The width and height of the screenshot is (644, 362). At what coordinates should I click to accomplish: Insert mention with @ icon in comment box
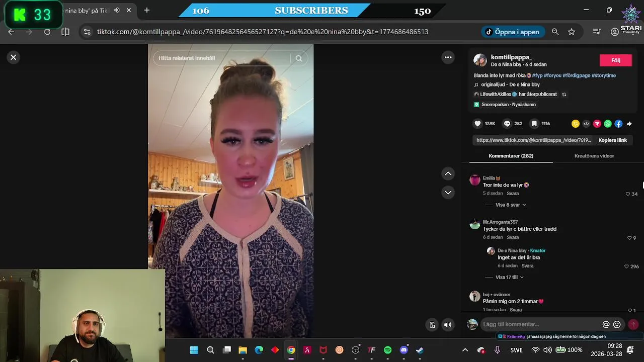click(606, 325)
